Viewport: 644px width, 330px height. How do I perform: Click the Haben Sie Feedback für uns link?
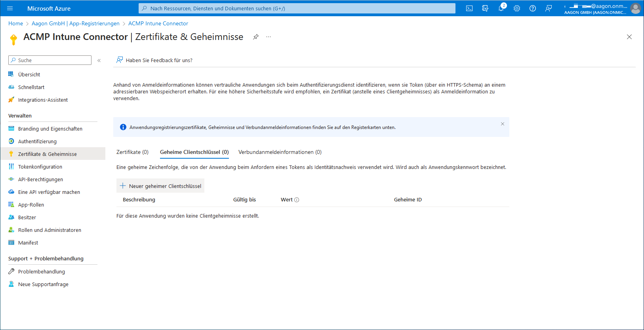(159, 60)
